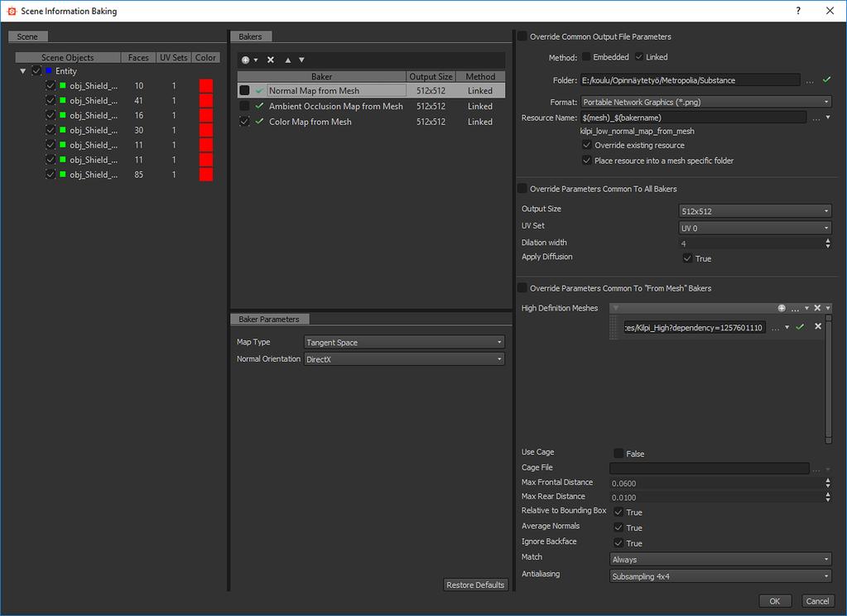
Task: Click the green check next to Color Map from Mesh
Action: click(259, 122)
